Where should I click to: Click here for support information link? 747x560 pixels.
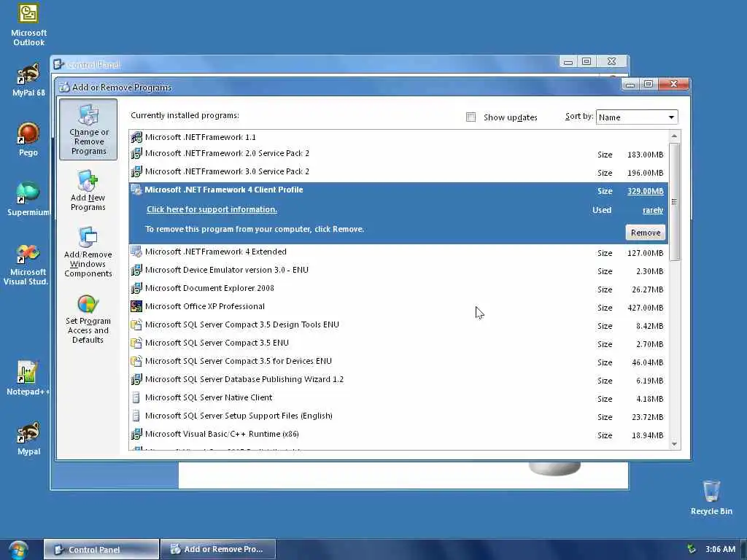[212, 209]
